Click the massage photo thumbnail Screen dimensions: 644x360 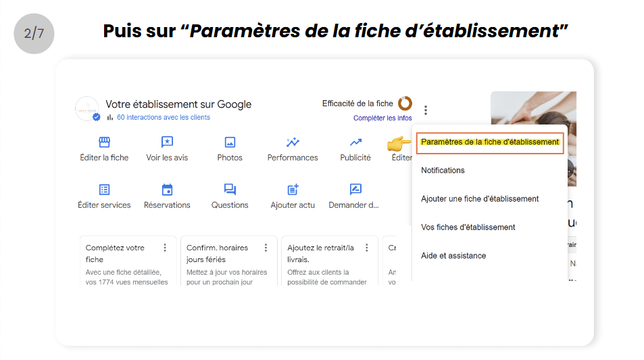click(x=534, y=108)
